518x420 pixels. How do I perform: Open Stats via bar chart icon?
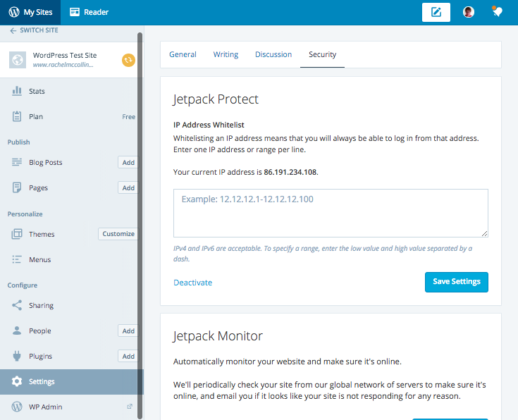click(x=17, y=91)
